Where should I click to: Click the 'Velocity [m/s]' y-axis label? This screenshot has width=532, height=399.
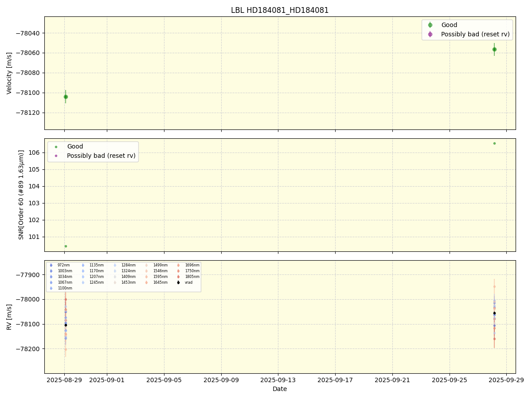(x=9, y=73)
